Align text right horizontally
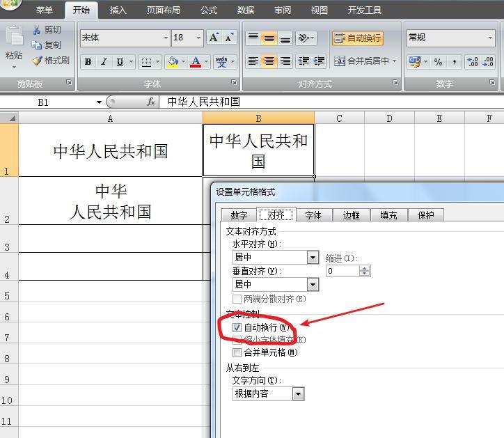 (285, 61)
